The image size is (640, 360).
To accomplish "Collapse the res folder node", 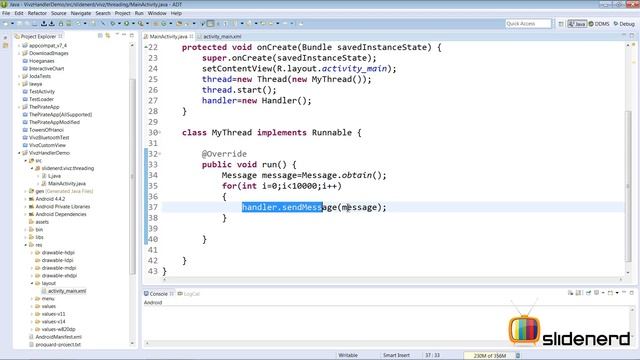I will pyautogui.click(x=25, y=245).
